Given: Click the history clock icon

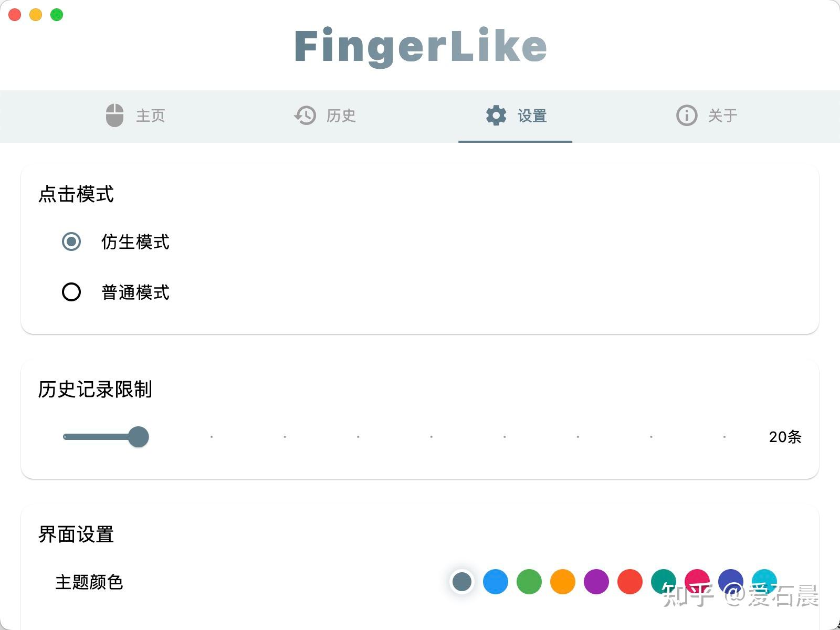Looking at the screenshot, I should point(304,115).
